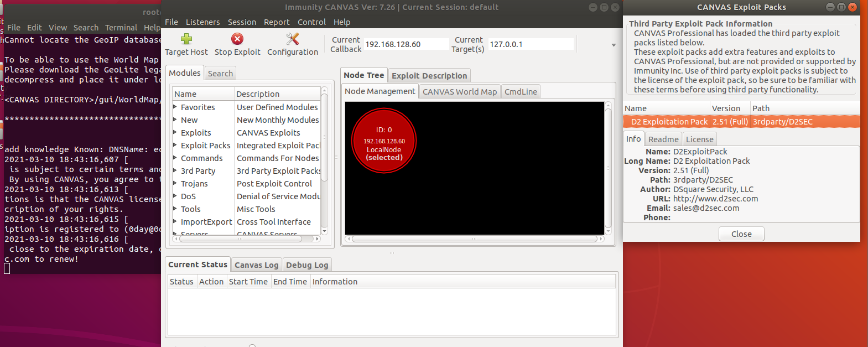Switch to the Debug Log tab
The image size is (868, 347).
point(307,265)
